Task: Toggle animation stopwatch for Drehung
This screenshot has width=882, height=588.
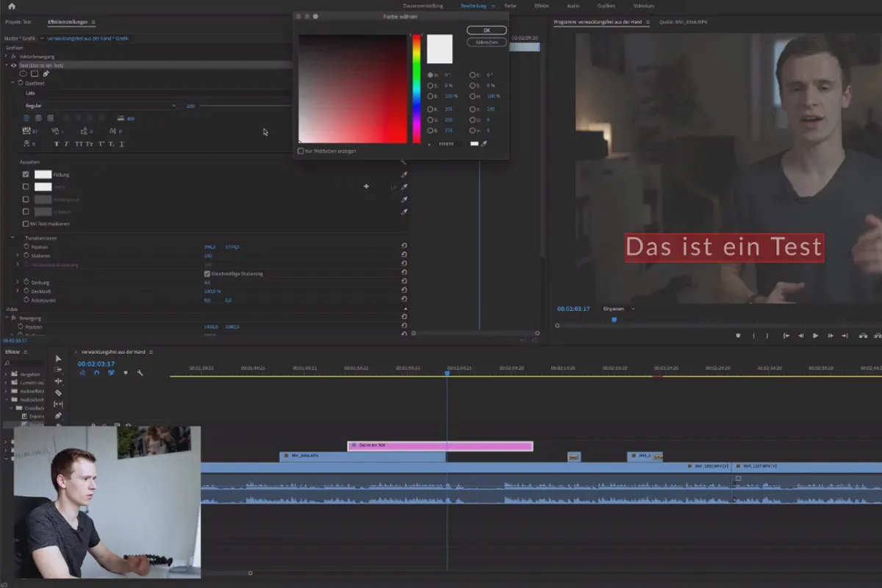Action: coord(26,282)
